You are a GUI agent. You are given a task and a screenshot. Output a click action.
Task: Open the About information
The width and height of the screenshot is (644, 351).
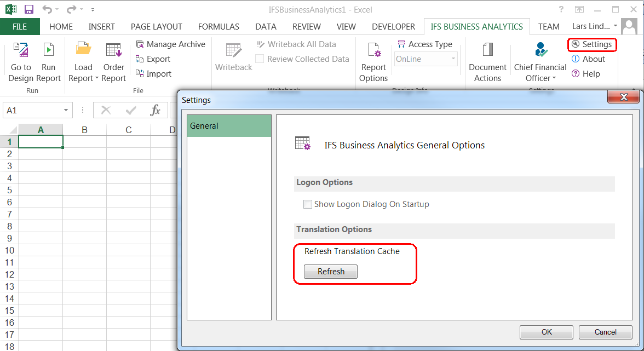click(588, 59)
